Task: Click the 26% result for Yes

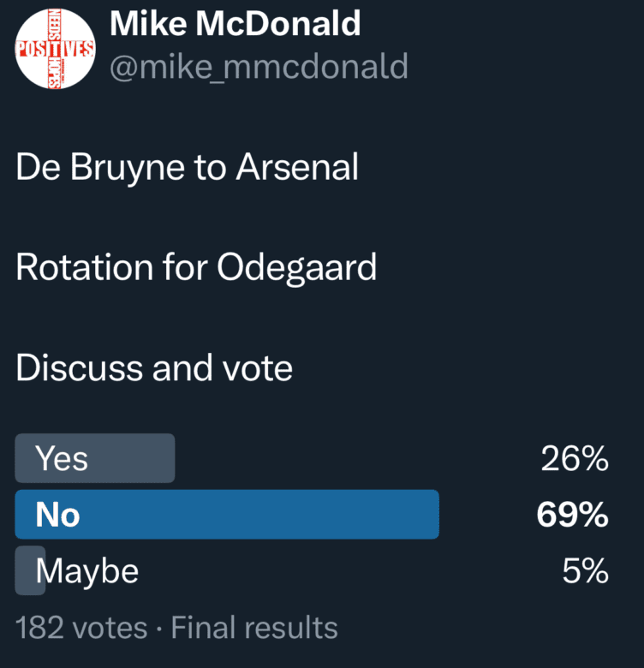Action: (x=574, y=459)
